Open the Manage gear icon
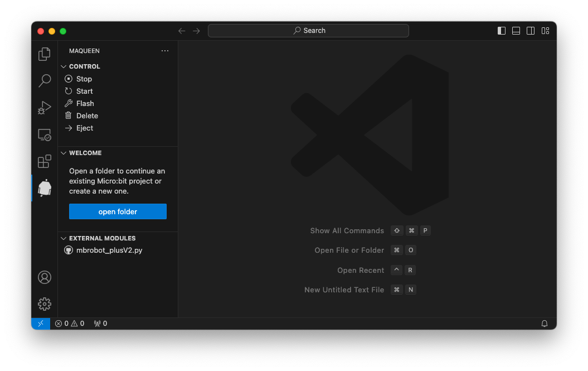Screen dimensions: 588x371 pyautogui.click(x=44, y=304)
